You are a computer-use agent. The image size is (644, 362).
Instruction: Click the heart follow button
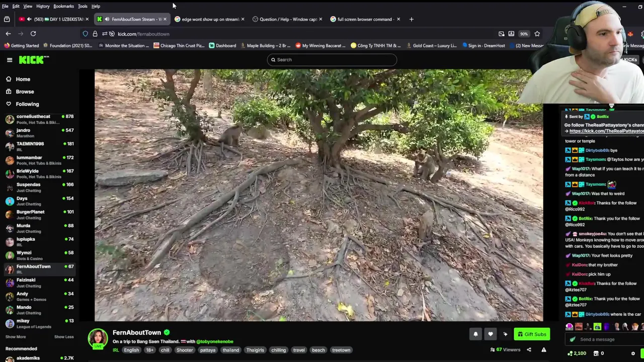[491, 334]
